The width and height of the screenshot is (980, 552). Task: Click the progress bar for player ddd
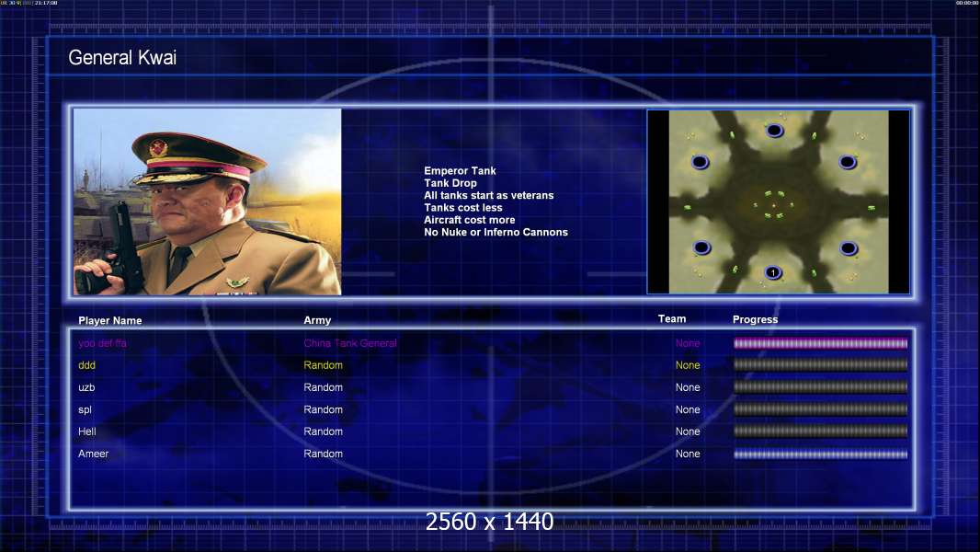click(821, 365)
